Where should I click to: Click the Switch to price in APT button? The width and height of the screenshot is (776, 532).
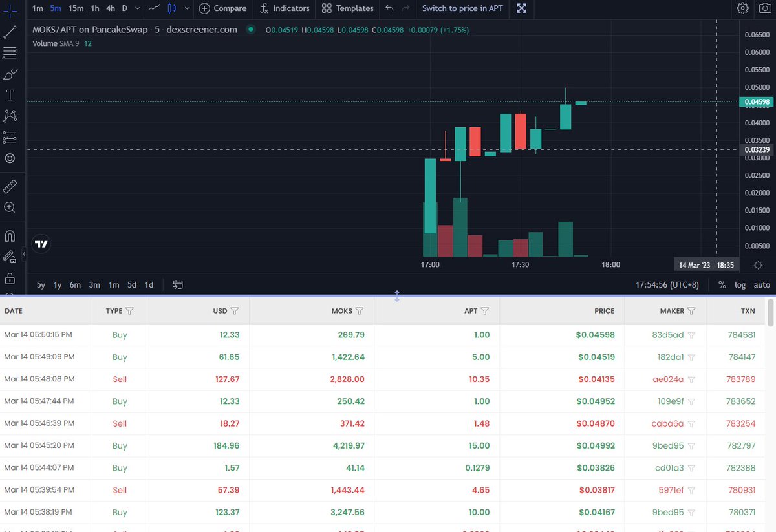coord(462,8)
